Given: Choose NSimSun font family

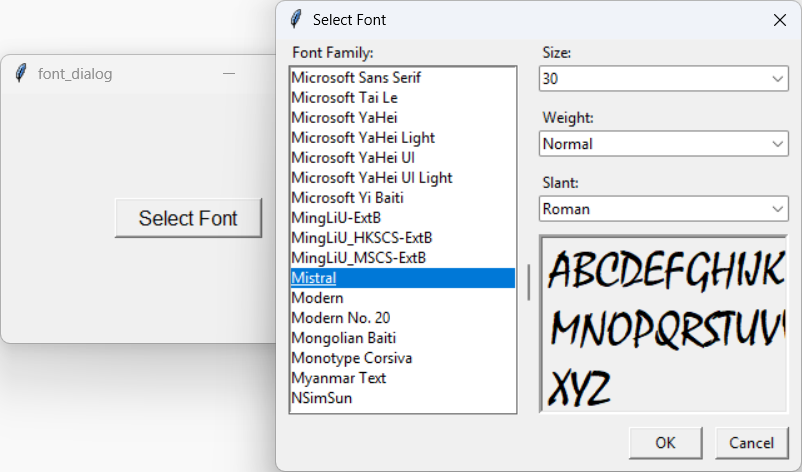Looking at the screenshot, I should click(403, 398).
